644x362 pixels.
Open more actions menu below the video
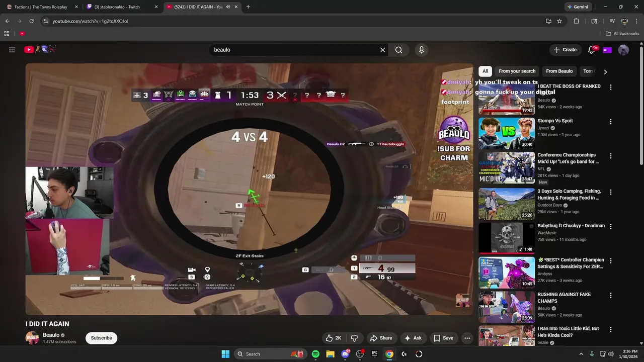(x=467, y=338)
